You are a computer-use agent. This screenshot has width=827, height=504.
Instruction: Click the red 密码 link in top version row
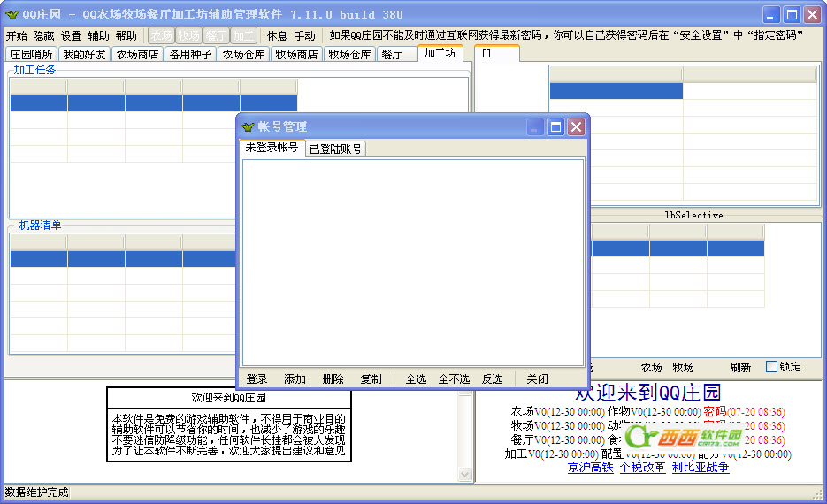click(715, 411)
